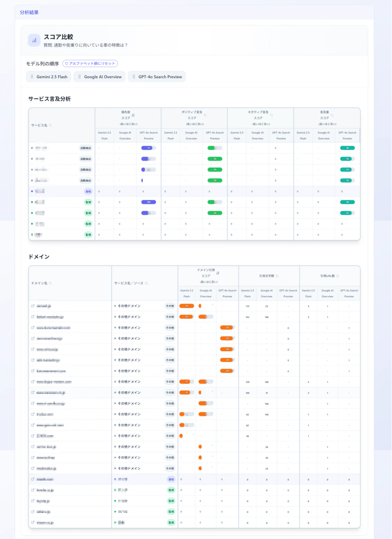Click the Gemini 2.5 Flash header under 優先度スコア
The image size is (392, 539).
(x=104, y=136)
